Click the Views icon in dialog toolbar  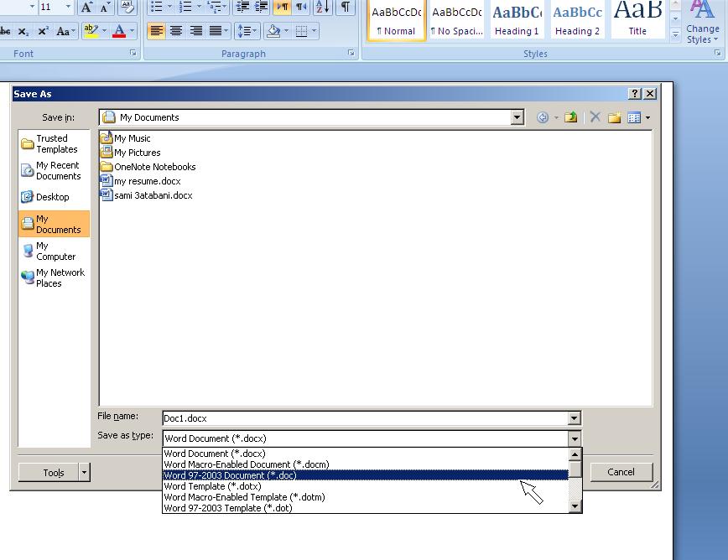click(x=635, y=117)
